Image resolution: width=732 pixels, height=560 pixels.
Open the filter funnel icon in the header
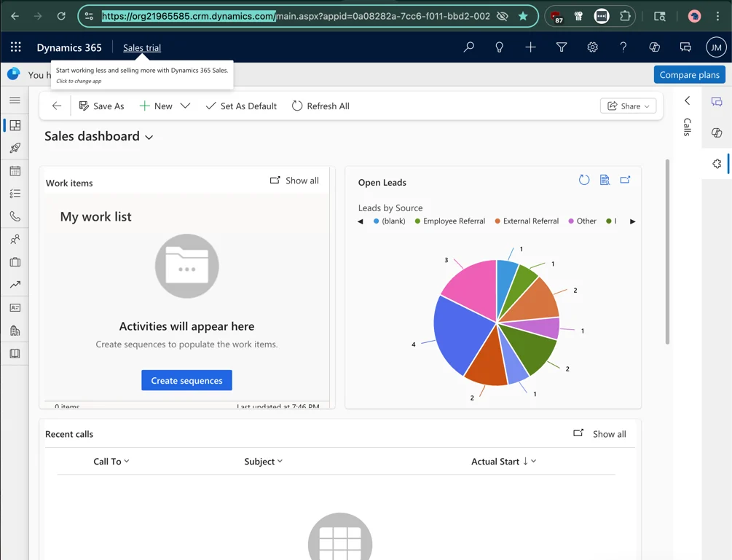coord(562,47)
